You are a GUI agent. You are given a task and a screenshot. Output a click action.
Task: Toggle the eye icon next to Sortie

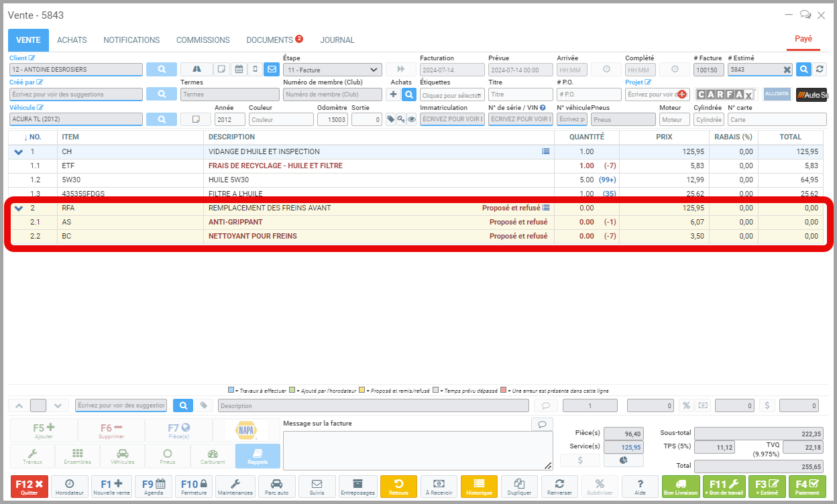[412, 119]
